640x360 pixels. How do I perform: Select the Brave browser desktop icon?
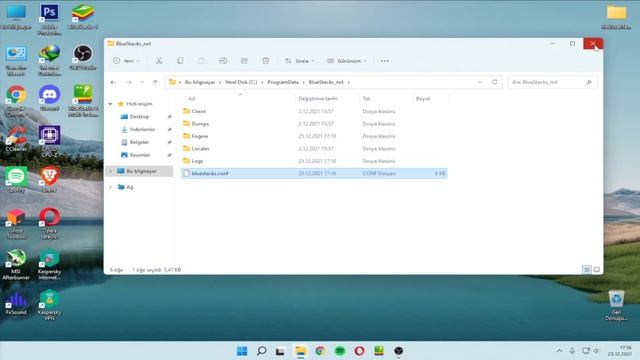pos(49,180)
